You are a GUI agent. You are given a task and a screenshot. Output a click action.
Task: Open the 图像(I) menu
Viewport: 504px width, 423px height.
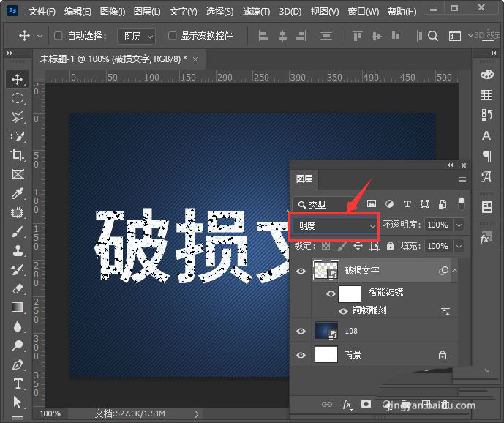tap(113, 12)
